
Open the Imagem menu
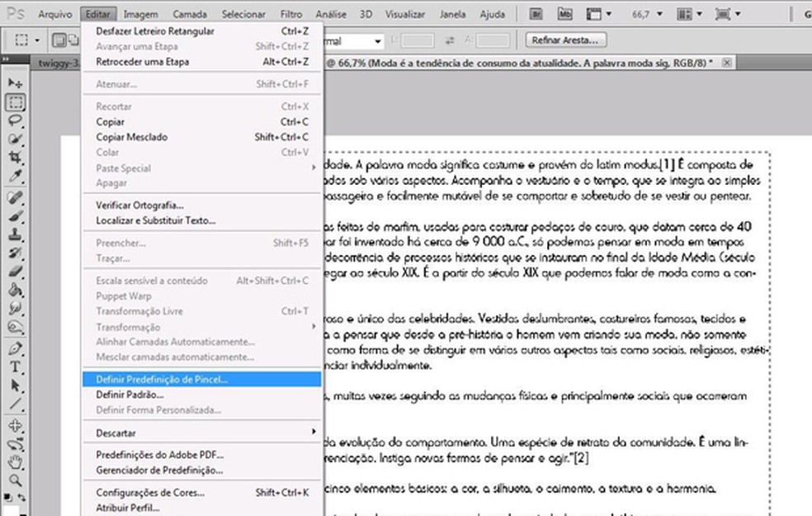click(140, 14)
